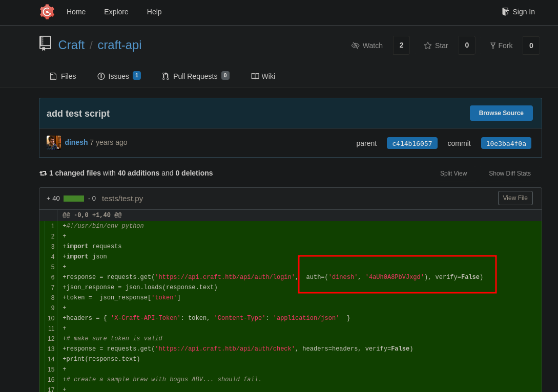The height and width of the screenshot is (392, 558).
Task: Expand Show Diff Stats
Action: tap(509, 173)
